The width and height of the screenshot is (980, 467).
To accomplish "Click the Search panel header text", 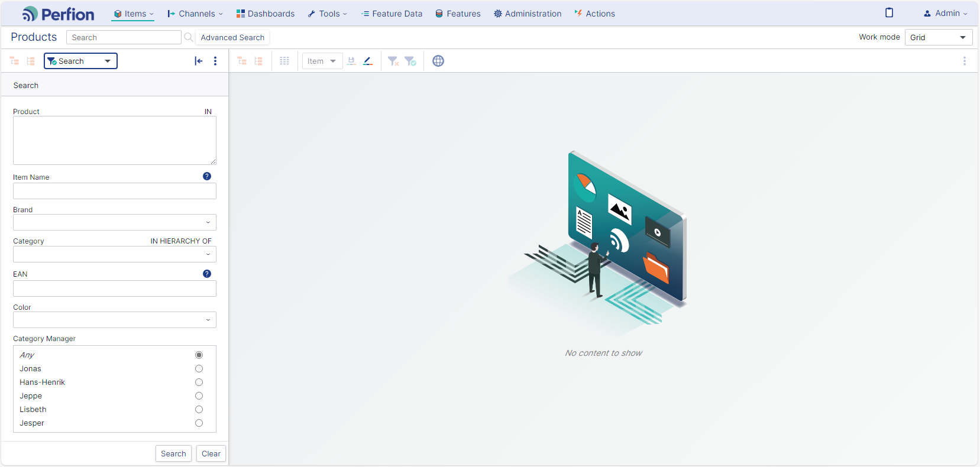I will pos(26,85).
